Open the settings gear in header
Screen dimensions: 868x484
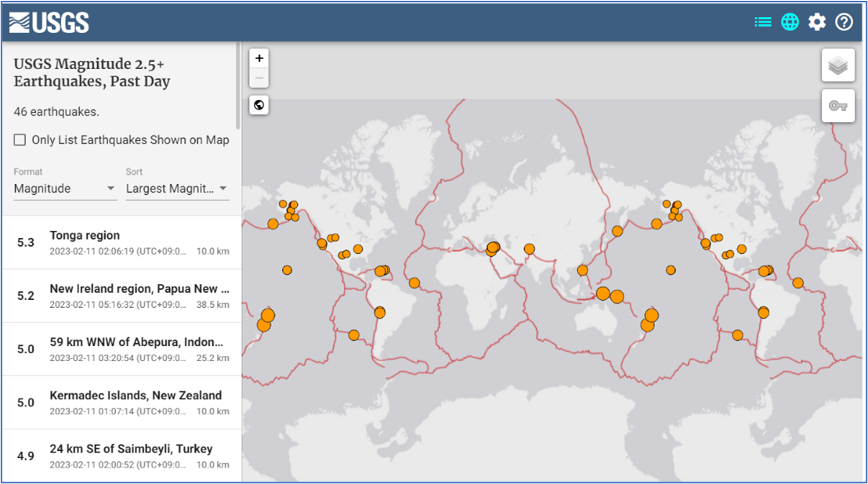coord(817,22)
